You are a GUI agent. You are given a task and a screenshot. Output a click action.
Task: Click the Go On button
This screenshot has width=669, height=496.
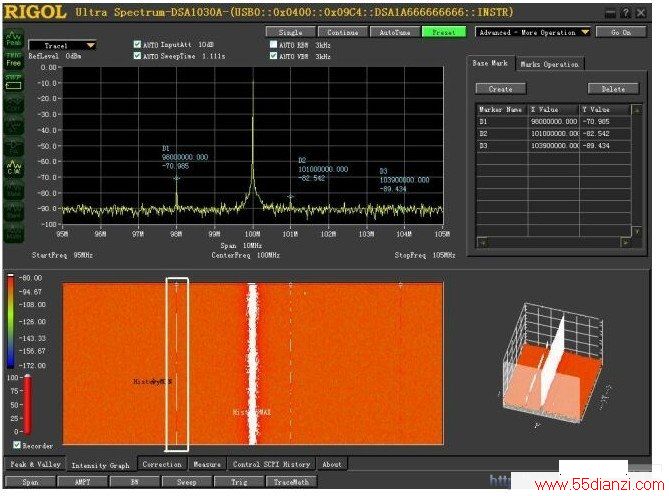[621, 32]
